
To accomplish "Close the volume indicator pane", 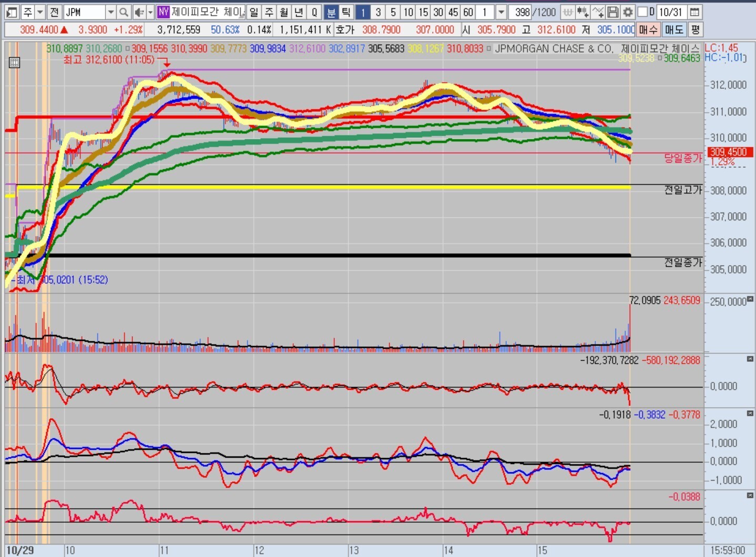I will 750,299.
